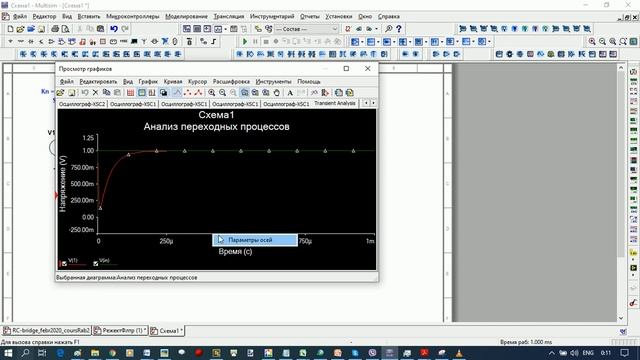Zoom in on the schematic

pyautogui.click(x=592, y=42)
